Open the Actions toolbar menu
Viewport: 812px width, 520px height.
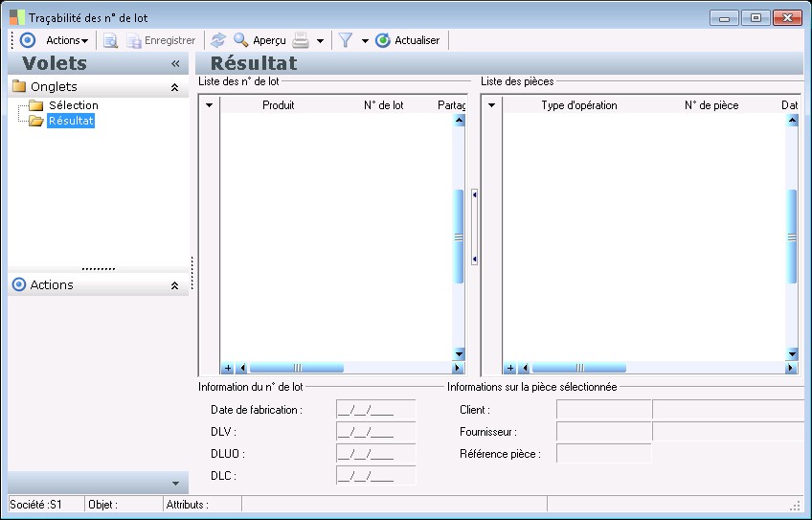(x=67, y=40)
